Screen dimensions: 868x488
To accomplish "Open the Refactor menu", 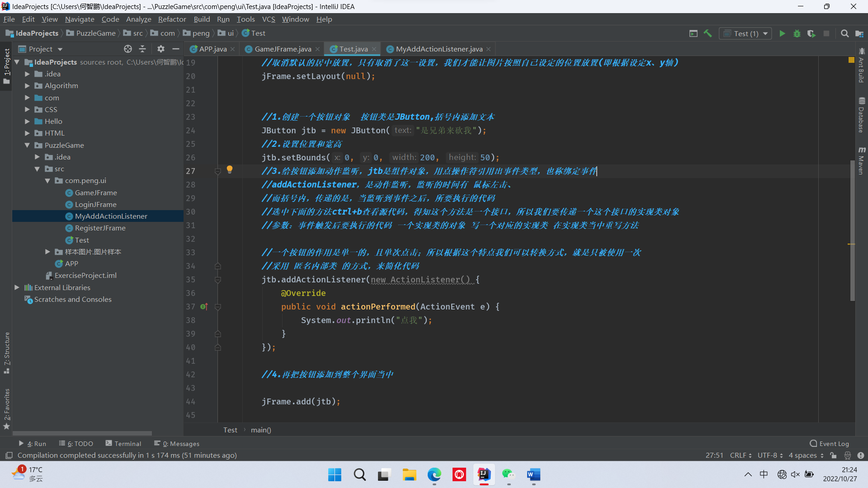I will 172,19.
